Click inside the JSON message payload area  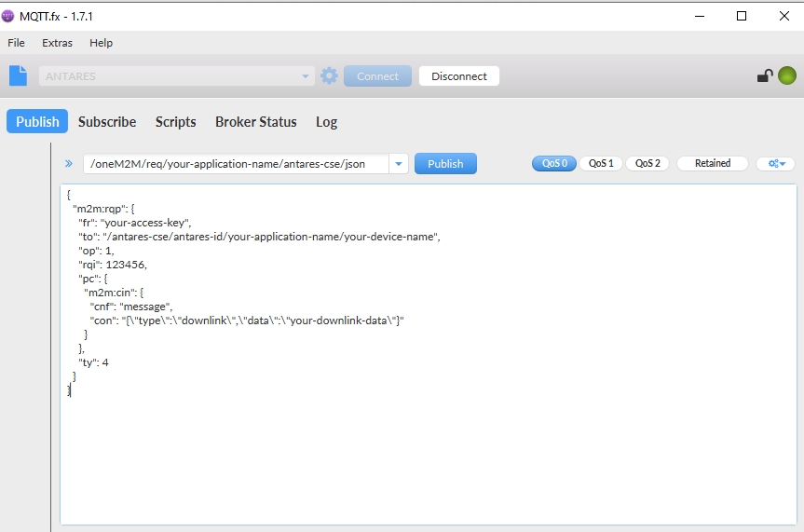[429, 354]
